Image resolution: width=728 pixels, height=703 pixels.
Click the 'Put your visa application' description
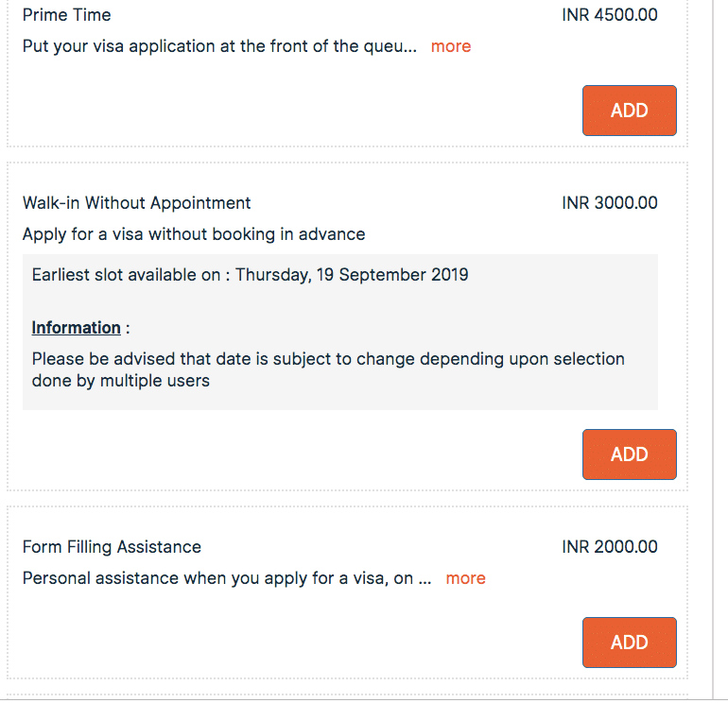click(x=218, y=46)
